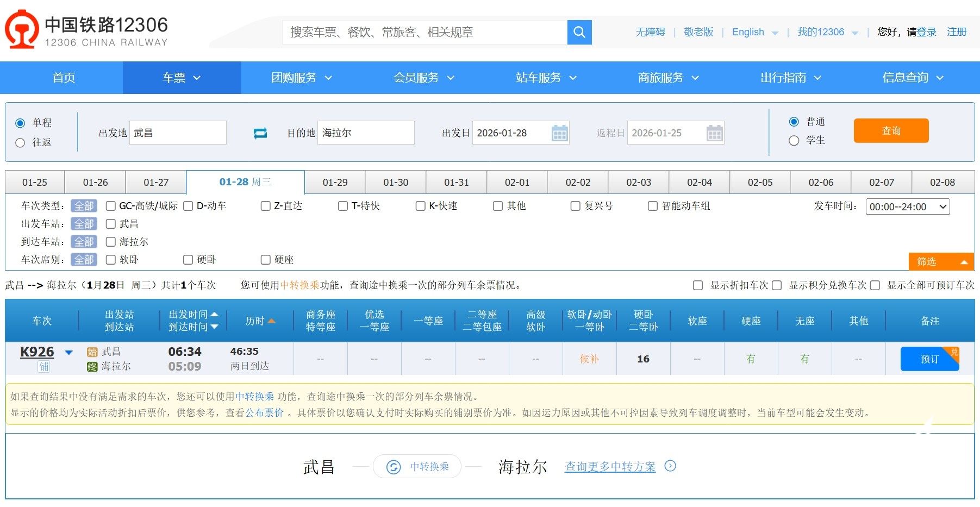Click the 铺 berth icon under K926

point(43,367)
